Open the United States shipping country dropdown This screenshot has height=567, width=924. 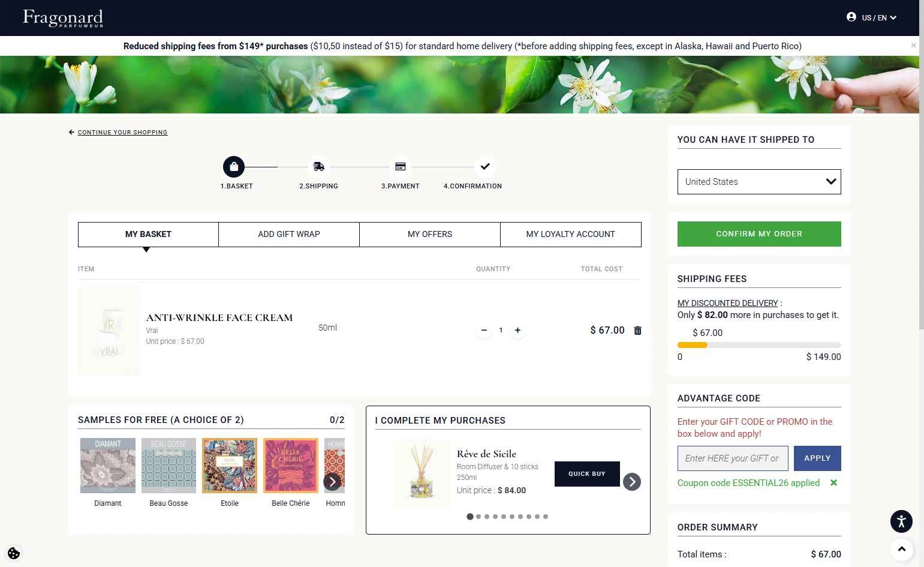[x=759, y=182]
